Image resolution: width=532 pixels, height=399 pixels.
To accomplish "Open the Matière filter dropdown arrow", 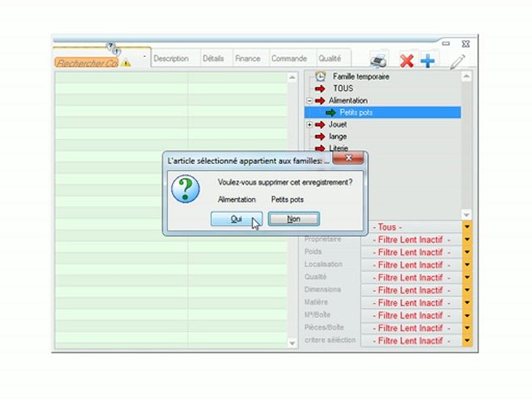I will click(467, 303).
